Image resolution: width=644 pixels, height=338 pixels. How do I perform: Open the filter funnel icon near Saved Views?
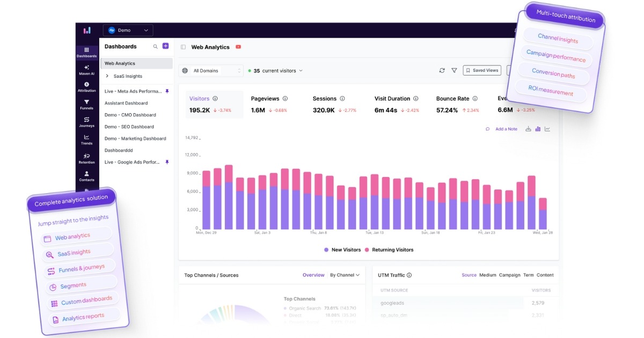454,70
